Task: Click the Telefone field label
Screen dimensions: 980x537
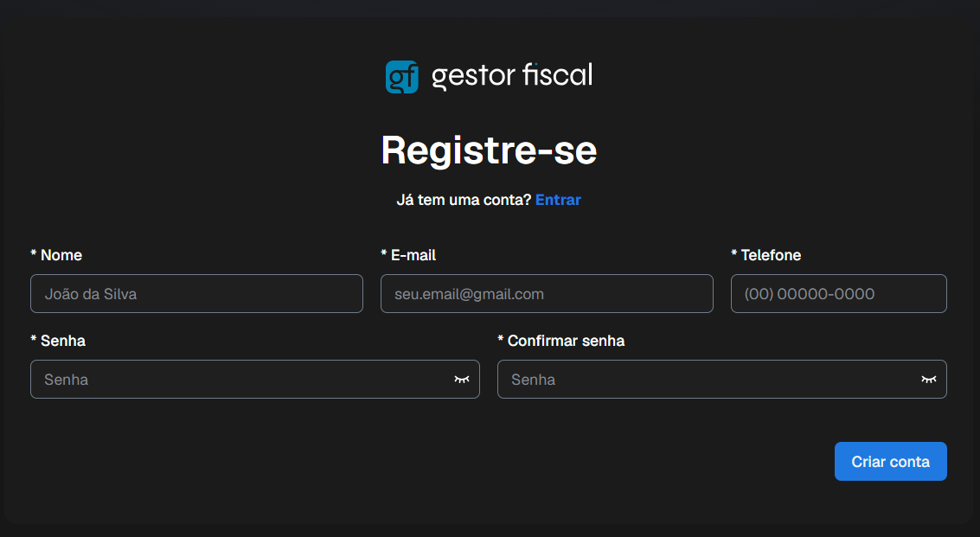Action: [x=771, y=255]
